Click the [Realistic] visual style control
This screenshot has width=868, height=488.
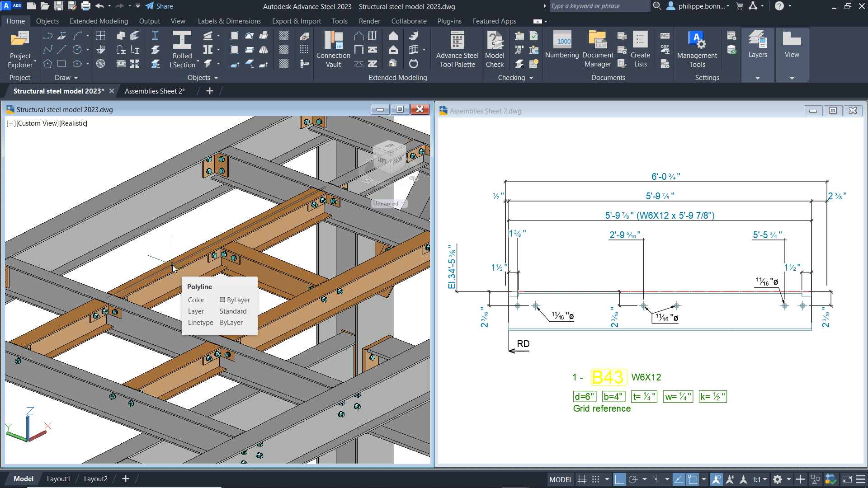pos(73,123)
